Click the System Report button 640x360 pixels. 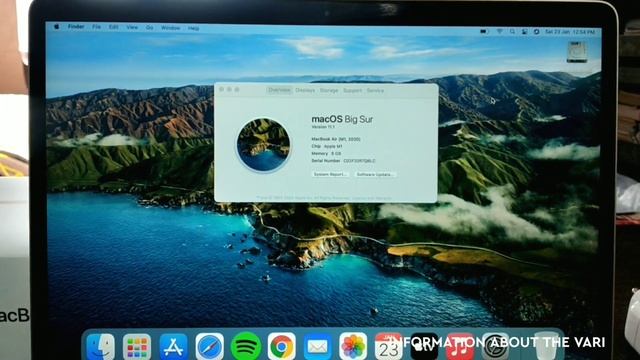tap(330, 174)
